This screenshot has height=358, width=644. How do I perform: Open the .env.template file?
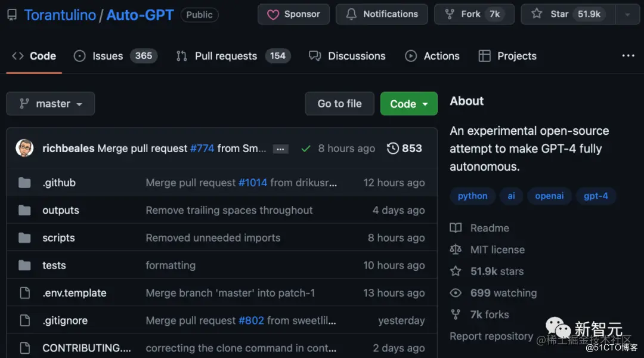[x=75, y=292]
